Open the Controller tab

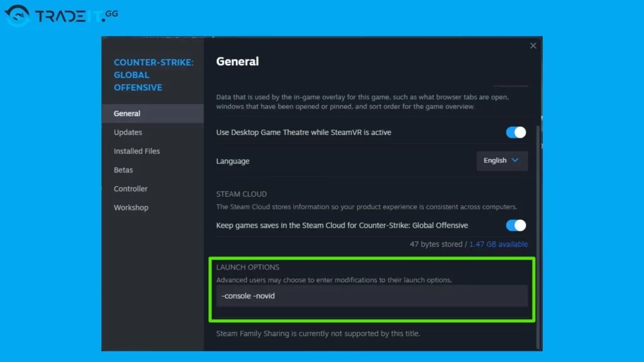point(131,189)
